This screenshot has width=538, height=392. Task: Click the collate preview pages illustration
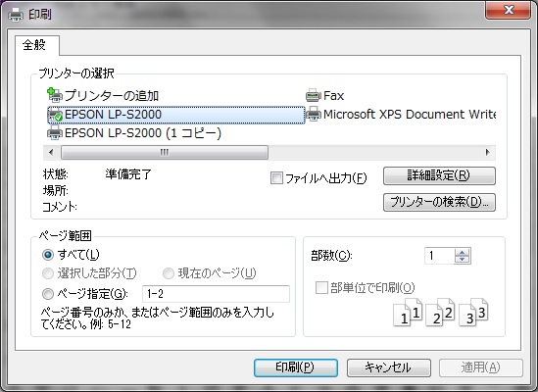coord(441,312)
